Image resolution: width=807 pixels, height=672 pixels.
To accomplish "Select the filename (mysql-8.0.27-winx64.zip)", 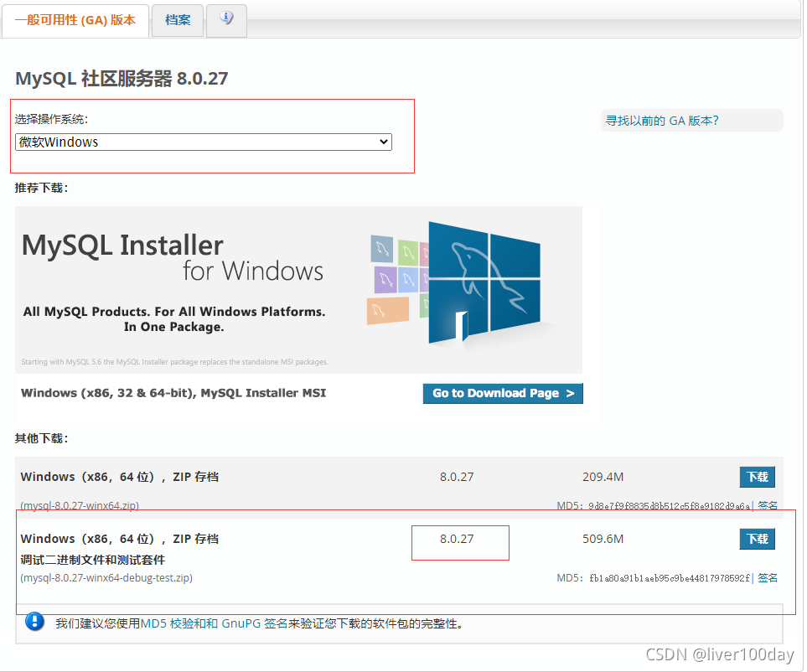I will point(80,505).
